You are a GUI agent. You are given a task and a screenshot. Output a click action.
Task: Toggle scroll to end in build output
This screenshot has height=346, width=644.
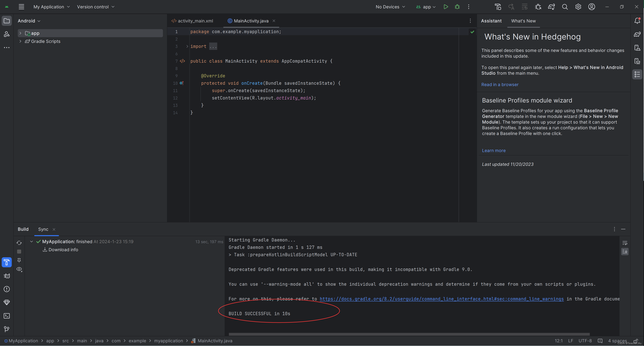[625, 252]
